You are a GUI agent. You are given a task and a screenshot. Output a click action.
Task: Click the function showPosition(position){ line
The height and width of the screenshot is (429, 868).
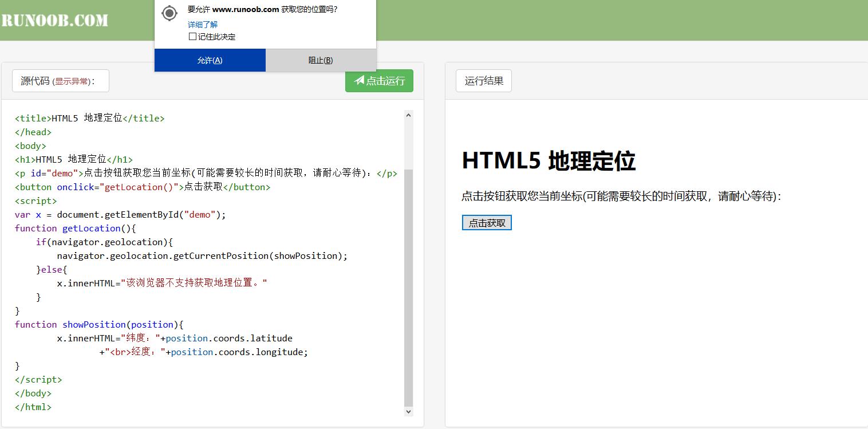pos(99,324)
